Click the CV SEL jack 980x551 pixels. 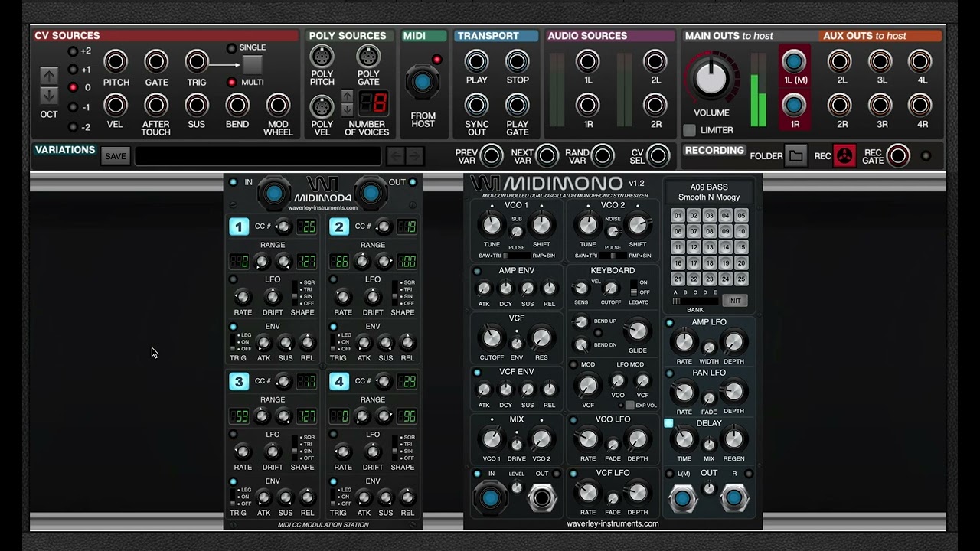(x=658, y=156)
